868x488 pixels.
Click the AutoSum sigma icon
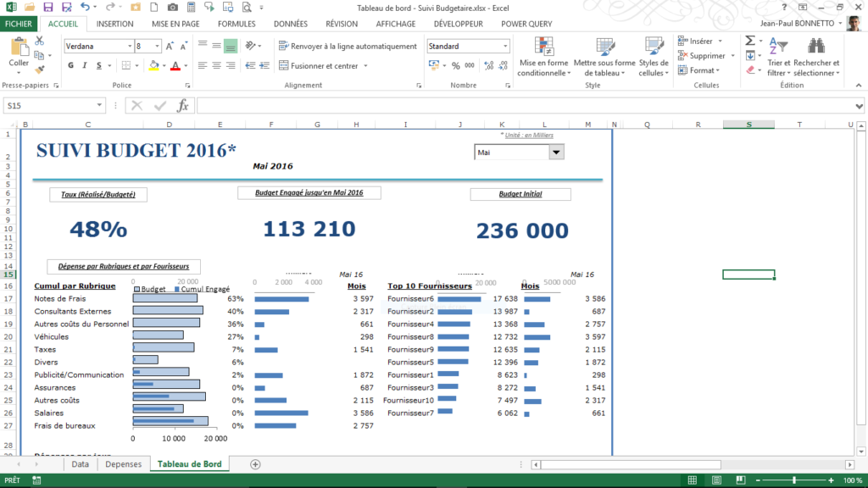[x=749, y=41]
